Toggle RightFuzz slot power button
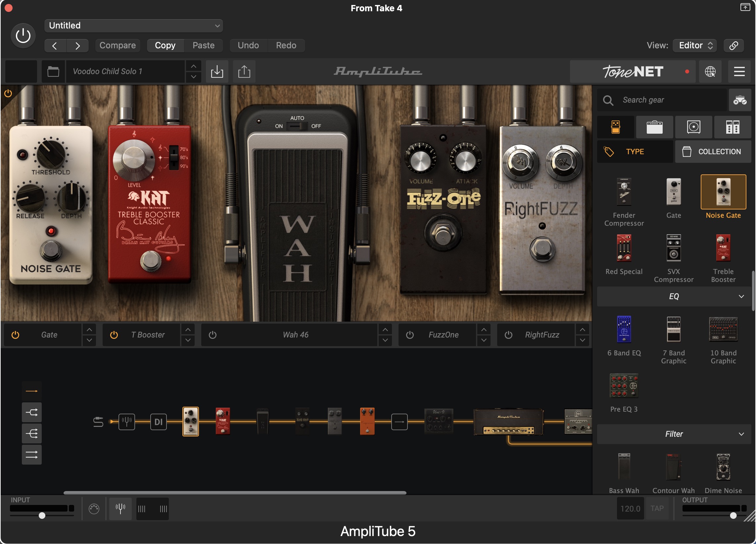Screen dimensions: 756x544 508,335
